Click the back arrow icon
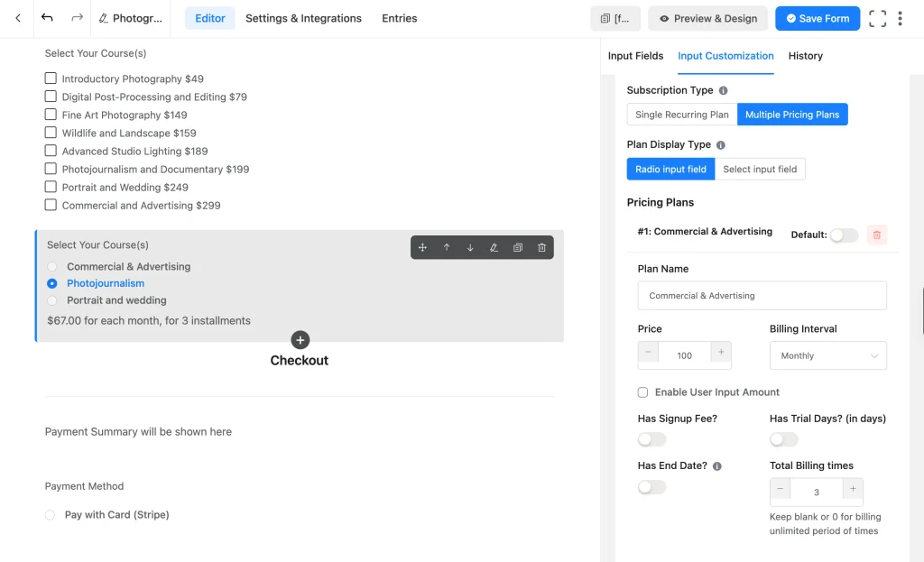Image resolution: width=924 pixels, height=562 pixels. pyautogui.click(x=18, y=18)
